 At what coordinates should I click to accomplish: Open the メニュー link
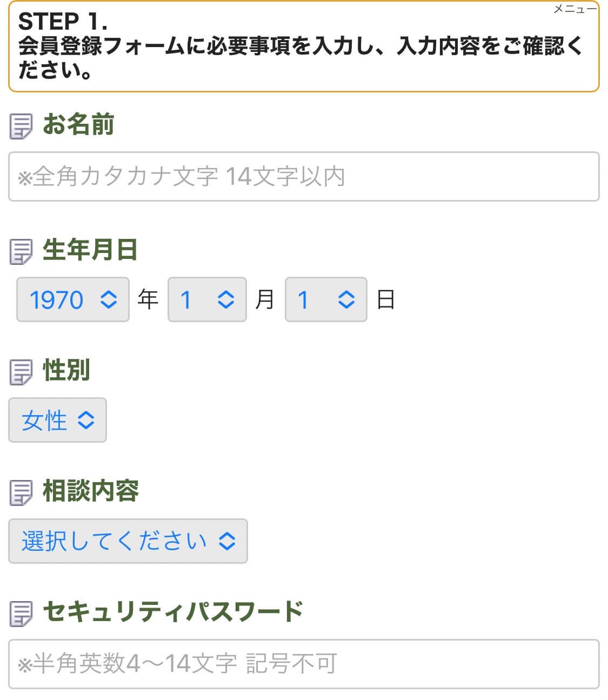click(x=574, y=9)
